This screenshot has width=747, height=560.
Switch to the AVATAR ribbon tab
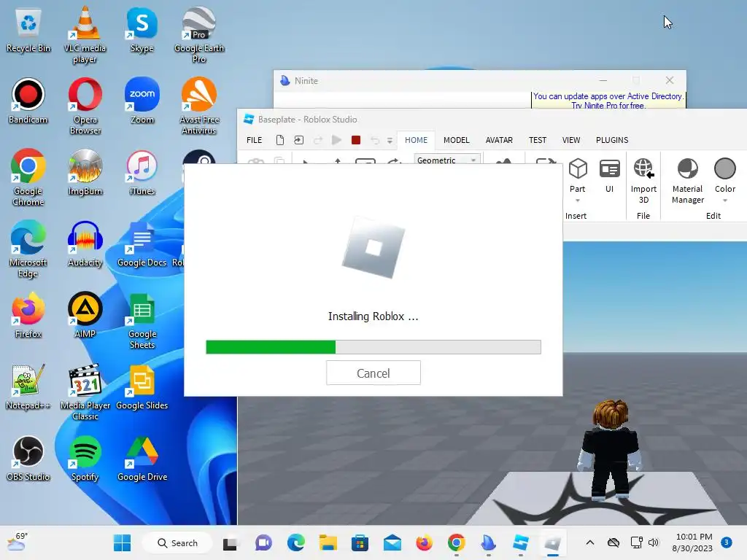[499, 140]
